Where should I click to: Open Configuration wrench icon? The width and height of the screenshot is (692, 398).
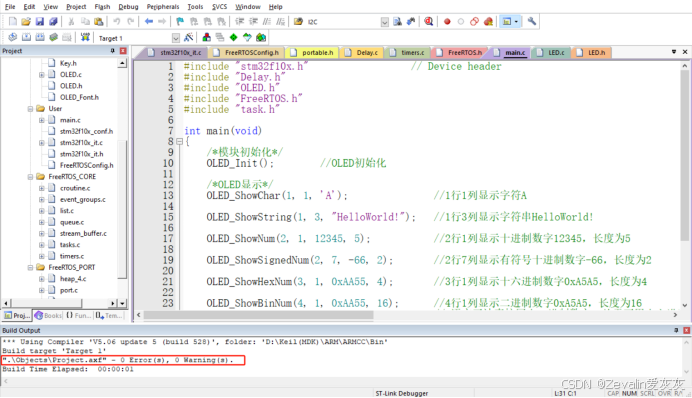pyautogui.click(x=532, y=21)
